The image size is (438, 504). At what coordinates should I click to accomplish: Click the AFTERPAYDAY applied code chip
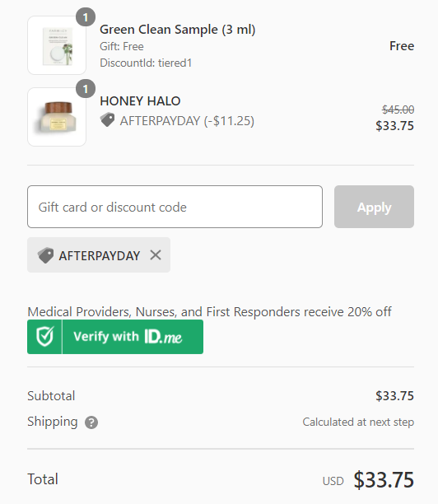[x=99, y=255]
